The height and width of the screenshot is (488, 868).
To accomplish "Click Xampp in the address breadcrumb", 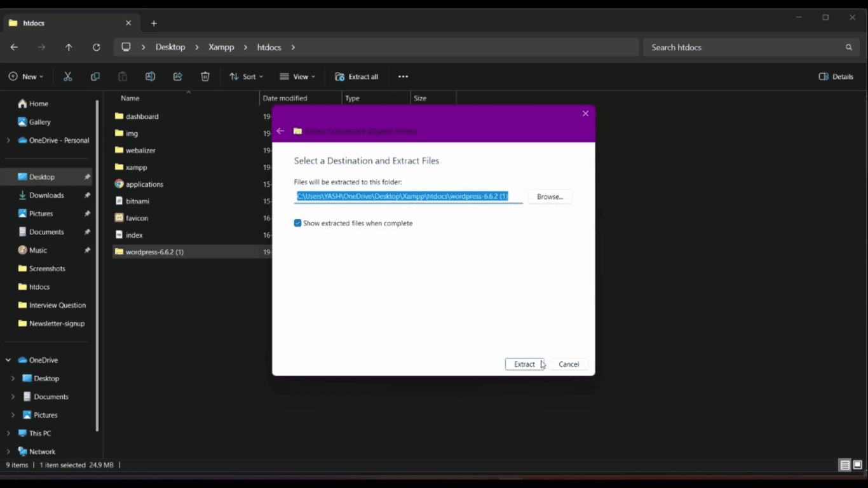I will 221,47.
